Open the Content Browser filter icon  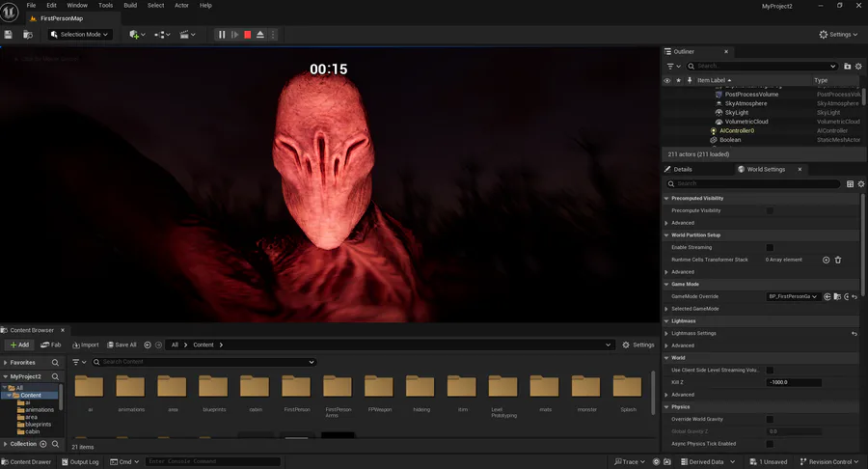pyautogui.click(x=79, y=362)
